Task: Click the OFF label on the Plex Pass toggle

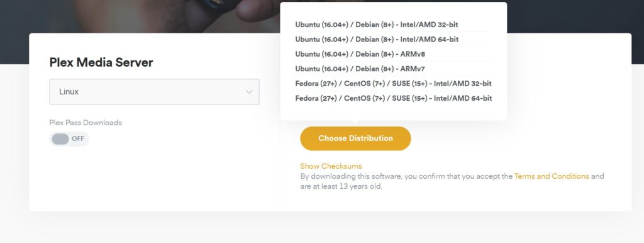Action: [x=78, y=139]
